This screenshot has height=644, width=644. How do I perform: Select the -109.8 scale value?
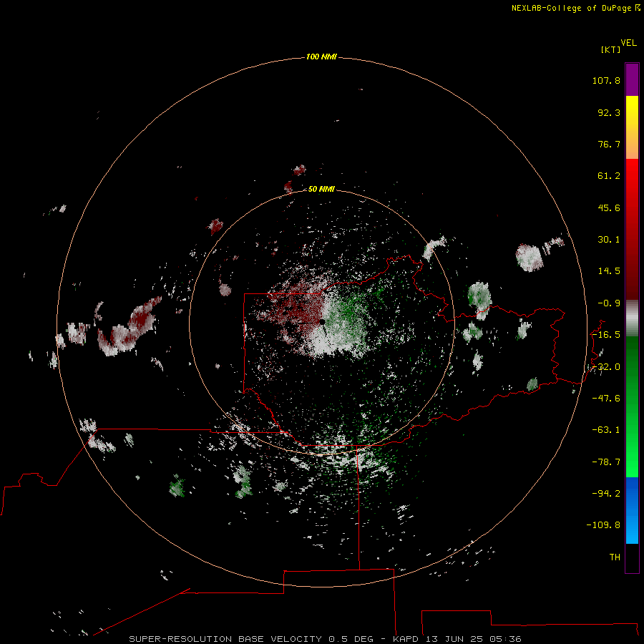tap(603, 525)
